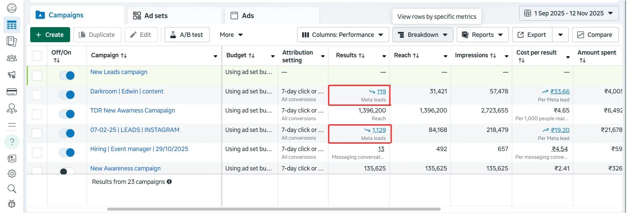This screenshot has width=644, height=214.
Task: Open the date range dropdown
Action: coord(569,13)
